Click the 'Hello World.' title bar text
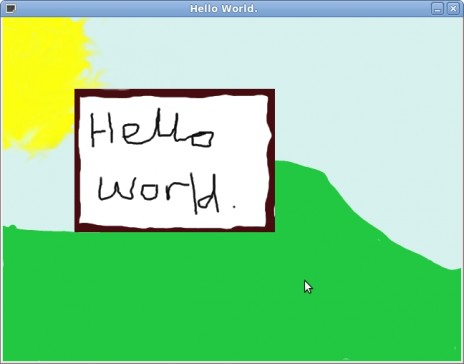The image size is (464, 364). [x=224, y=9]
